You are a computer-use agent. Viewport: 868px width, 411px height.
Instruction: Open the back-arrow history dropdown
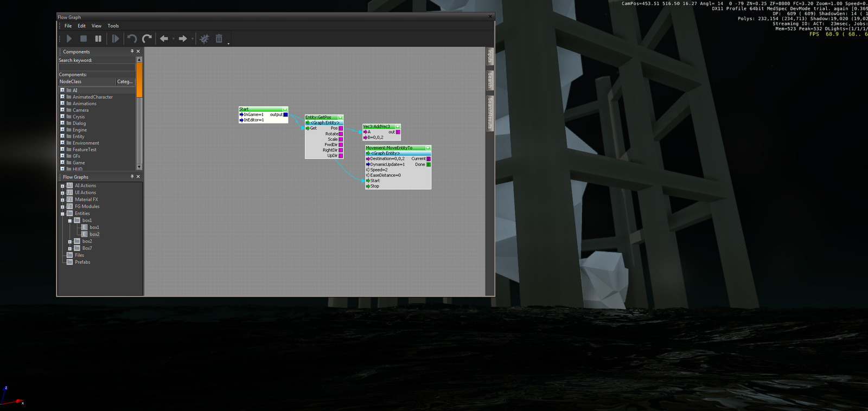pyautogui.click(x=174, y=39)
